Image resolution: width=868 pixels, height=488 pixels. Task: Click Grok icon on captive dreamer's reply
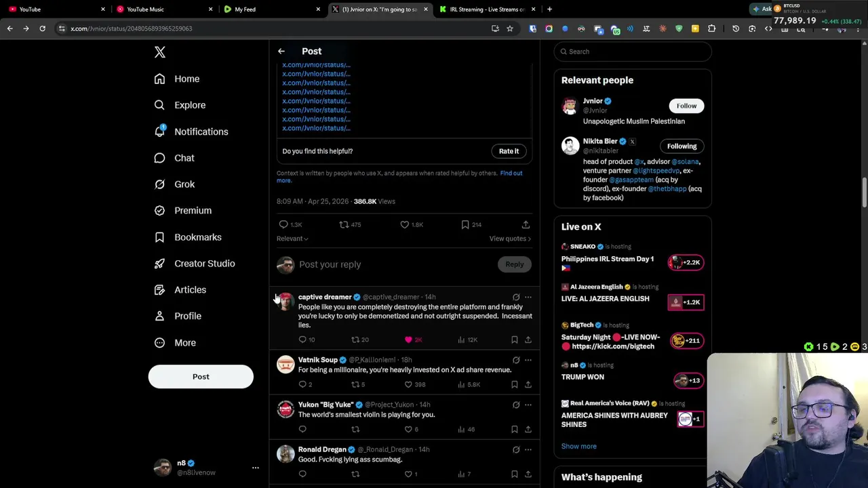(516, 297)
